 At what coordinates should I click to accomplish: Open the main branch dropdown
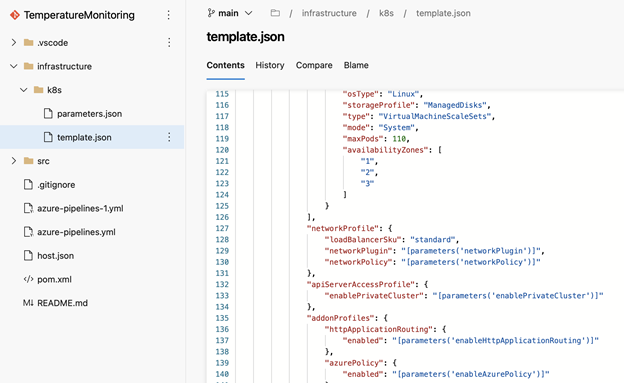[x=230, y=13]
